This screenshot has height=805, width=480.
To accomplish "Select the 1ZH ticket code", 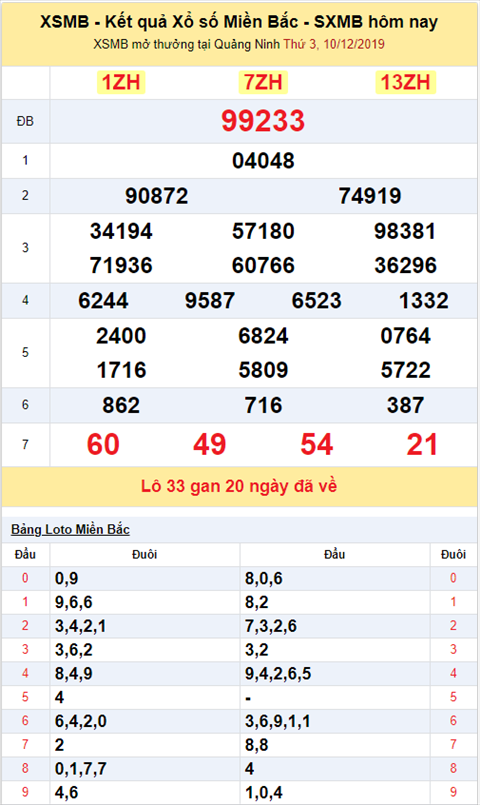I will point(121,83).
